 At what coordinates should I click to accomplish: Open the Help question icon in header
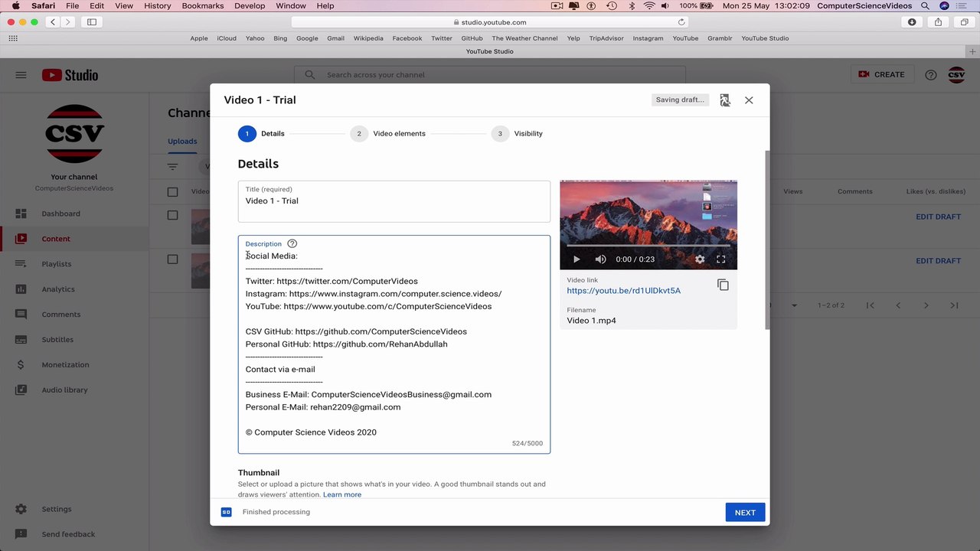click(931, 75)
